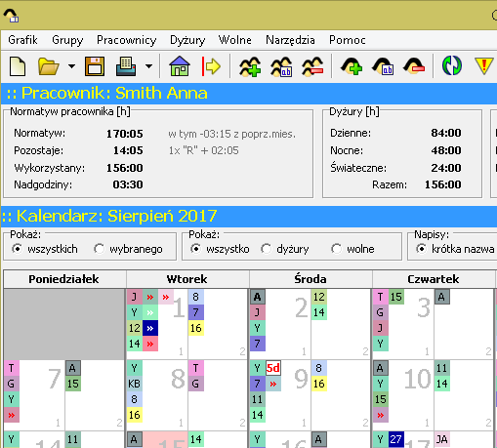Click the yellow arrow export icon
497x448 pixels.
coord(211,66)
